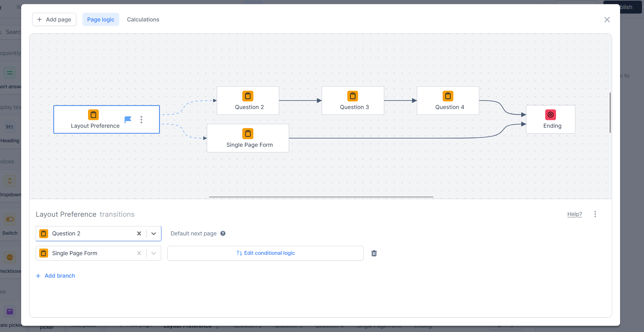Open the transitions panel options menu
Viewport: 644px width, 332px height.
[x=595, y=214]
